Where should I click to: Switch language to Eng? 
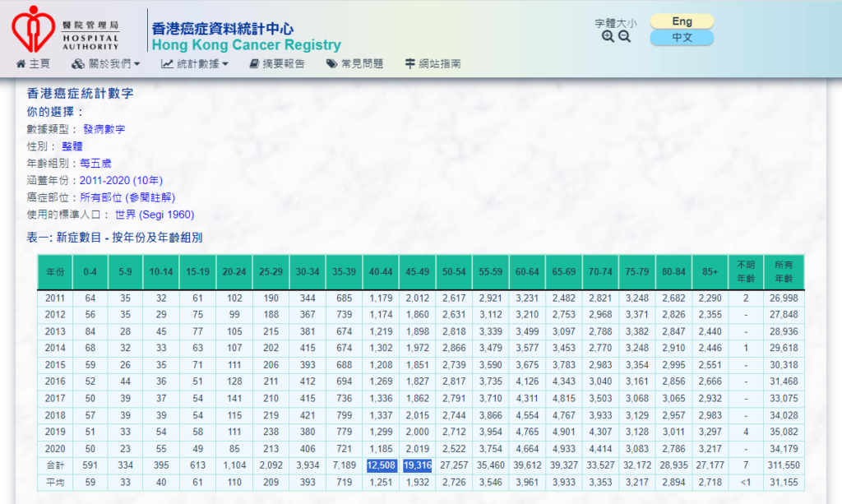682,21
